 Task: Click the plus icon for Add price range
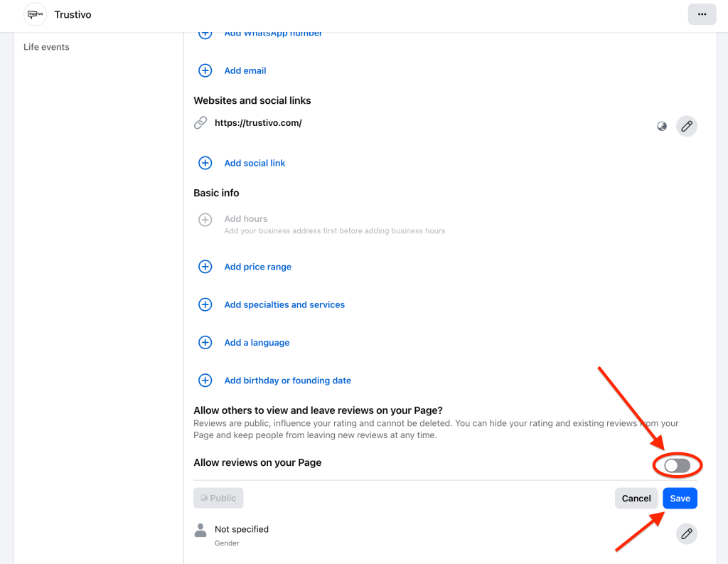205,267
